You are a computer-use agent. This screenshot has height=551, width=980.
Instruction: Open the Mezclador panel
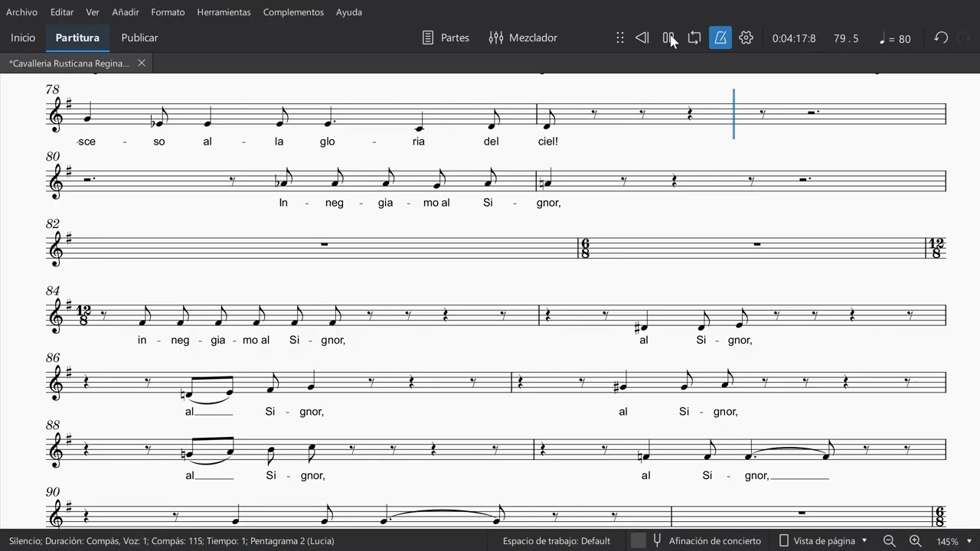[x=523, y=37]
